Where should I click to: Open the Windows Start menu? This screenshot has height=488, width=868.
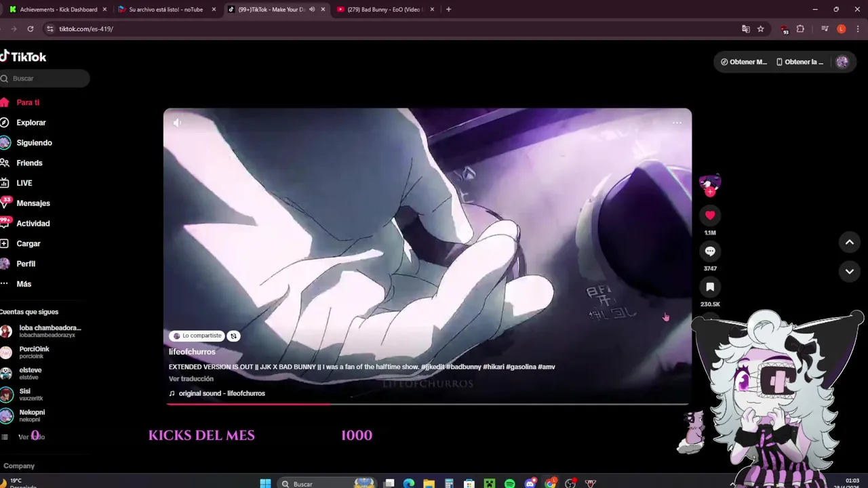265,483
